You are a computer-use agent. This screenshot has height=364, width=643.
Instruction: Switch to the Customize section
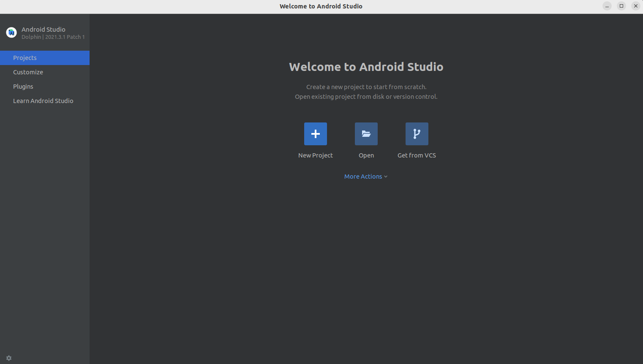point(28,72)
